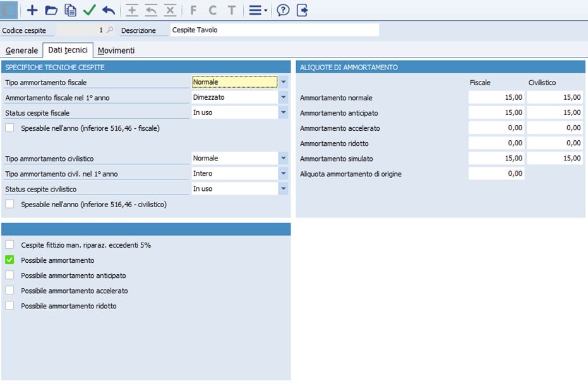This screenshot has height=386, width=588.
Task: Open Ammortamento fiscale nel 1° anno dropdown
Action: (284, 97)
